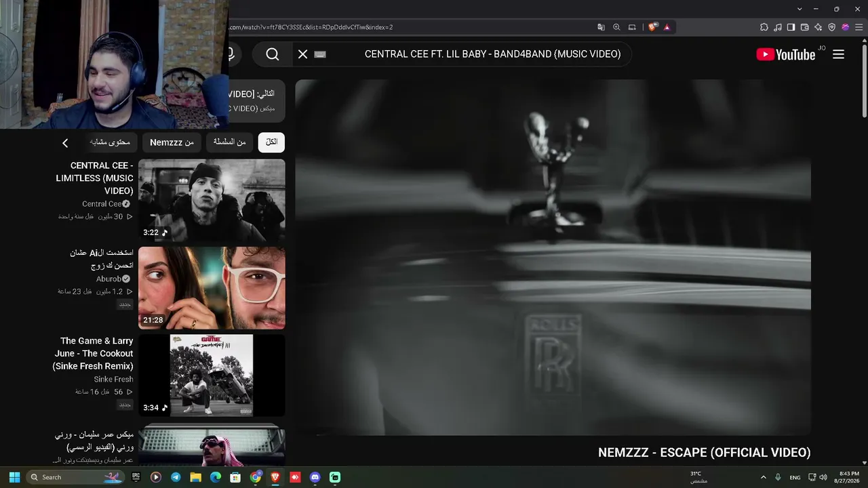Screen dimensions: 868x488
Task: Click the Aburob AI video title
Action: coord(102,259)
